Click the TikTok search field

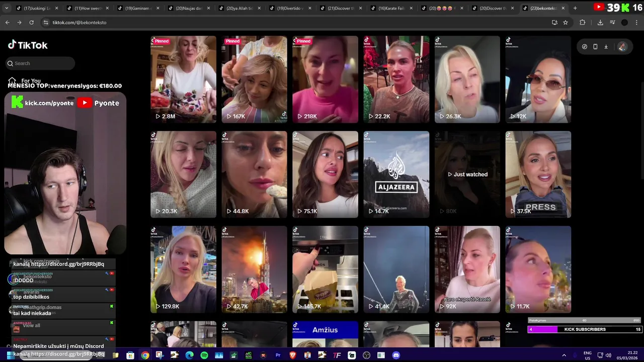(41, 63)
